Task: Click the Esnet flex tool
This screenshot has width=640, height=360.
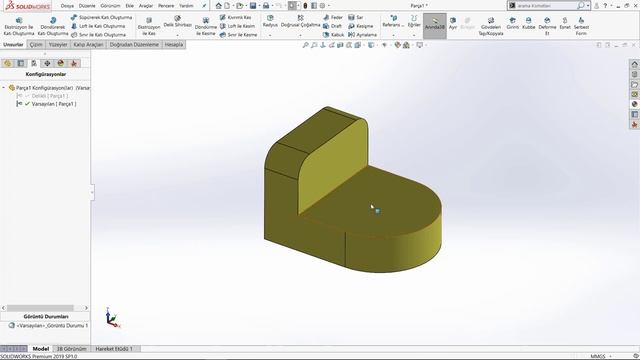Action: tap(565, 23)
